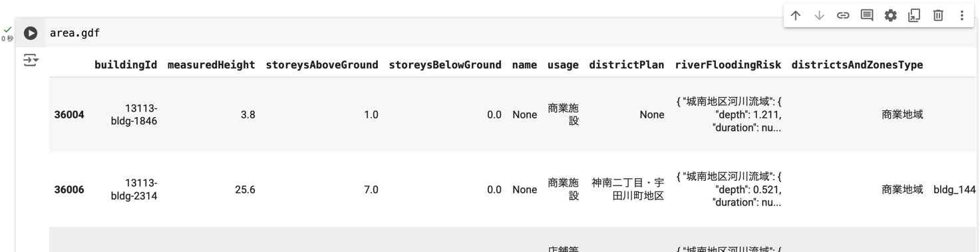Select the buildingId column header
The width and height of the screenshot is (980, 252).
[126, 65]
